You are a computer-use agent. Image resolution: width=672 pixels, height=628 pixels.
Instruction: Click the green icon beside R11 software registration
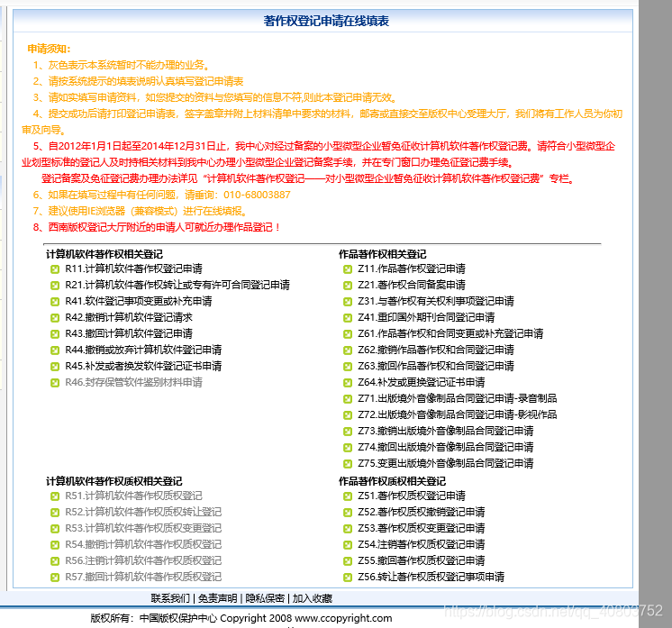tap(55, 269)
